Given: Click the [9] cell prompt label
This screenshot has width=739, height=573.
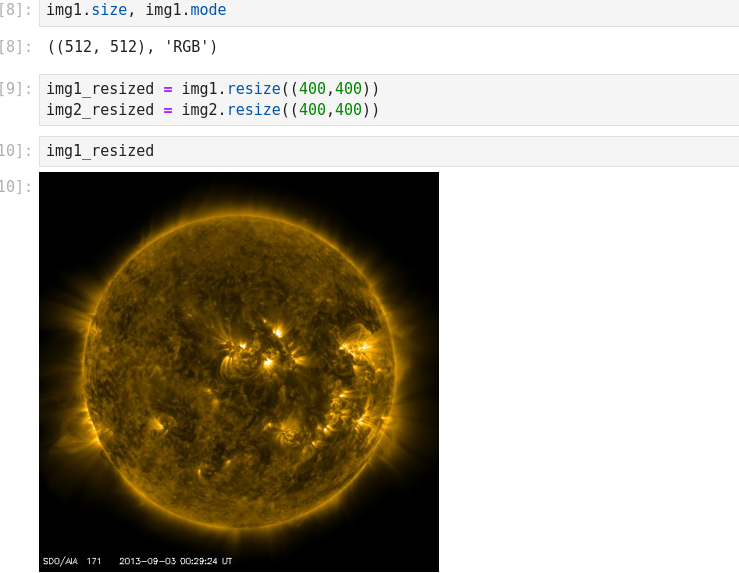Looking at the screenshot, I should point(16,87).
